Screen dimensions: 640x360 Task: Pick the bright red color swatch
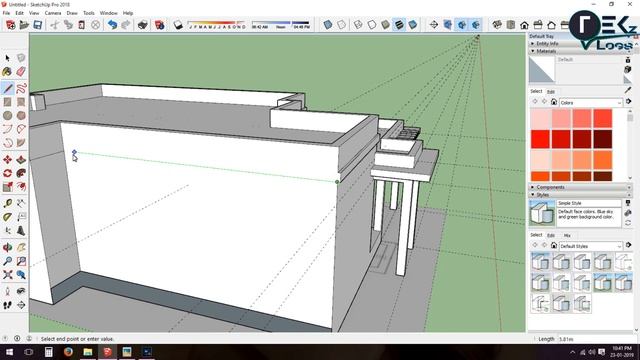tap(540, 139)
